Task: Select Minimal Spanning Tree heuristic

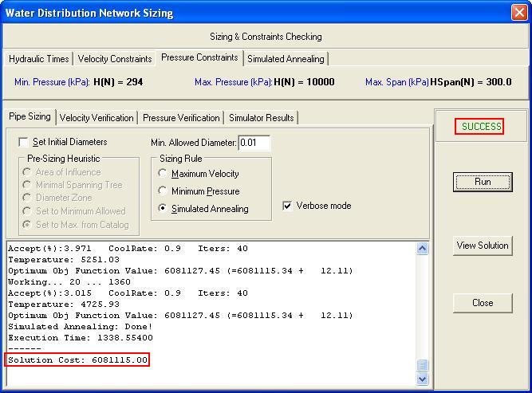Action: (27, 185)
